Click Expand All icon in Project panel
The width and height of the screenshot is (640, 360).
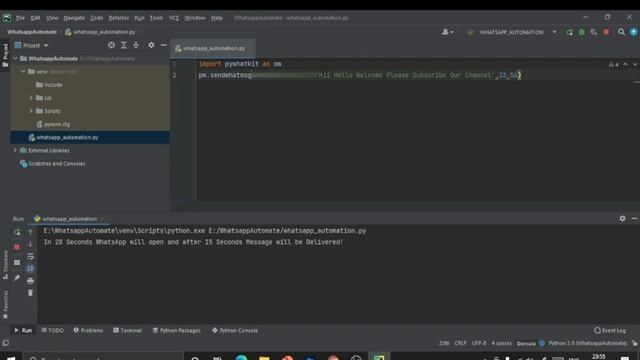coord(124,45)
